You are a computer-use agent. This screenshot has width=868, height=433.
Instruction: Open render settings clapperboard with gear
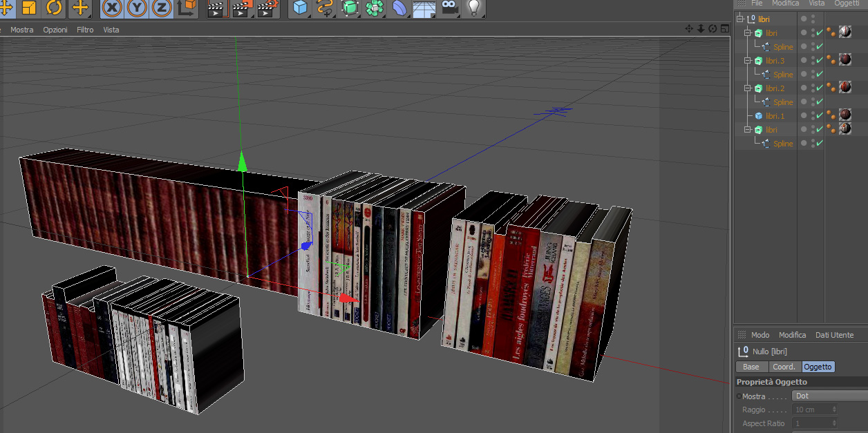[267, 8]
